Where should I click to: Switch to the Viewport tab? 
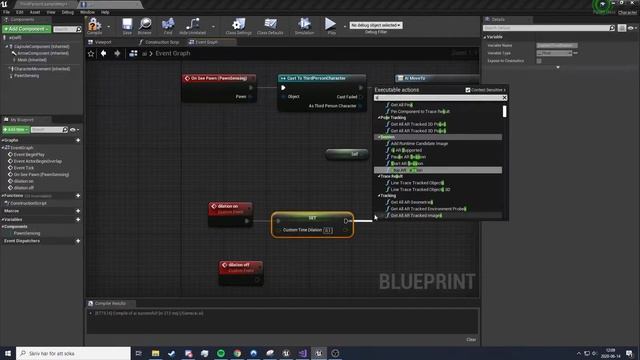[103, 42]
